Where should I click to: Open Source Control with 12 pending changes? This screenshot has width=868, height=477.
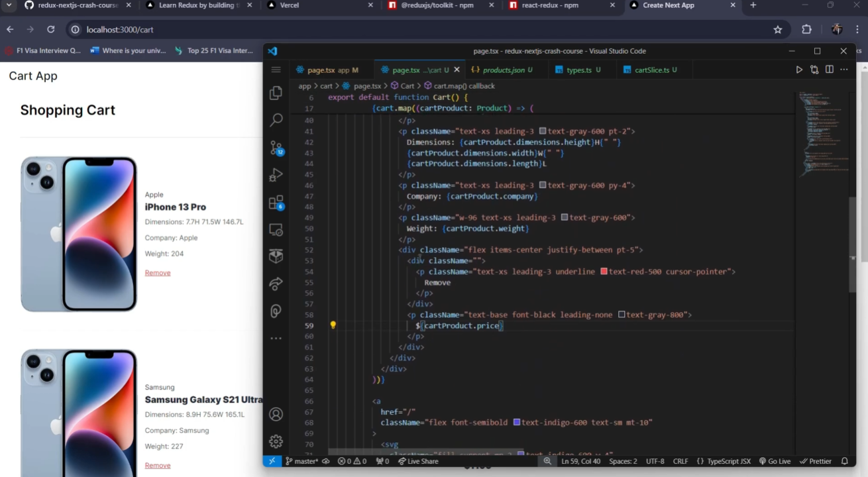[x=276, y=148]
